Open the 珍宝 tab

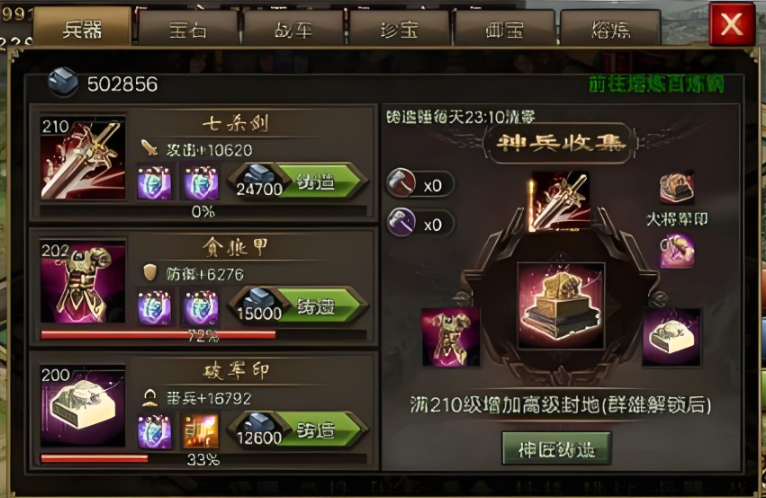pyautogui.click(x=399, y=30)
